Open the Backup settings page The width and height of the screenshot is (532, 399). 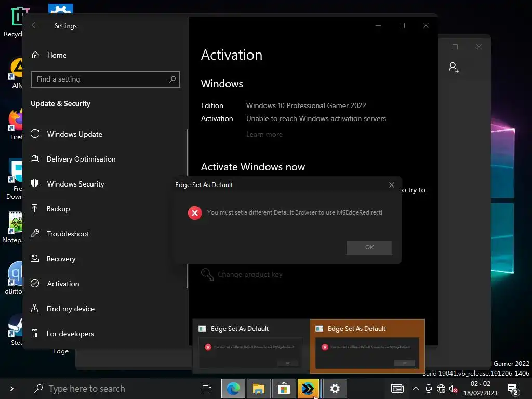[58, 209]
